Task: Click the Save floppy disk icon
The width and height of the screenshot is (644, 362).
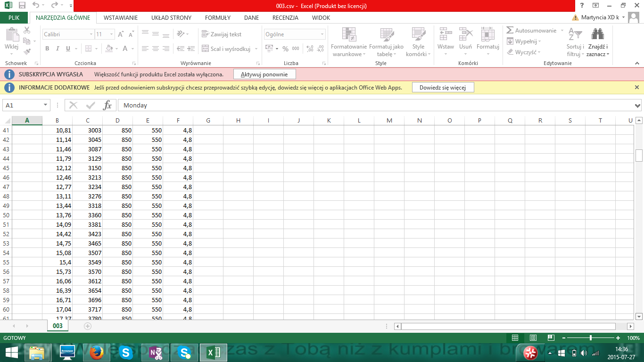Action: (22, 6)
